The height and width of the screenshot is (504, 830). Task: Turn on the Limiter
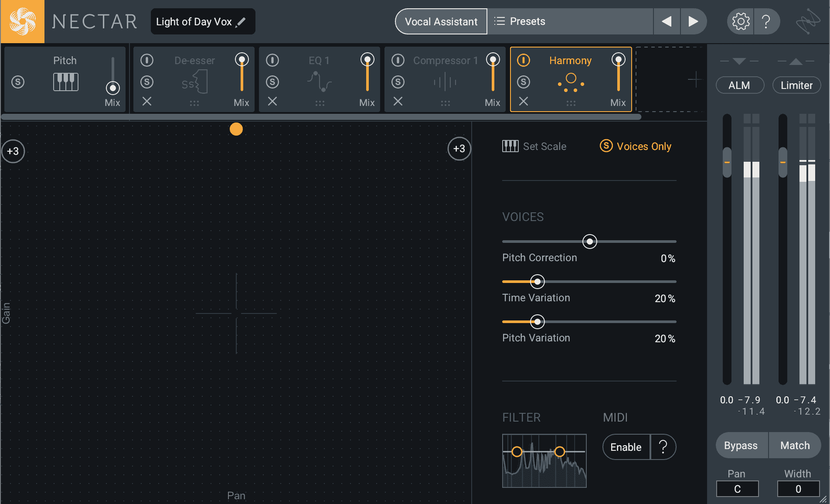[796, 85]
